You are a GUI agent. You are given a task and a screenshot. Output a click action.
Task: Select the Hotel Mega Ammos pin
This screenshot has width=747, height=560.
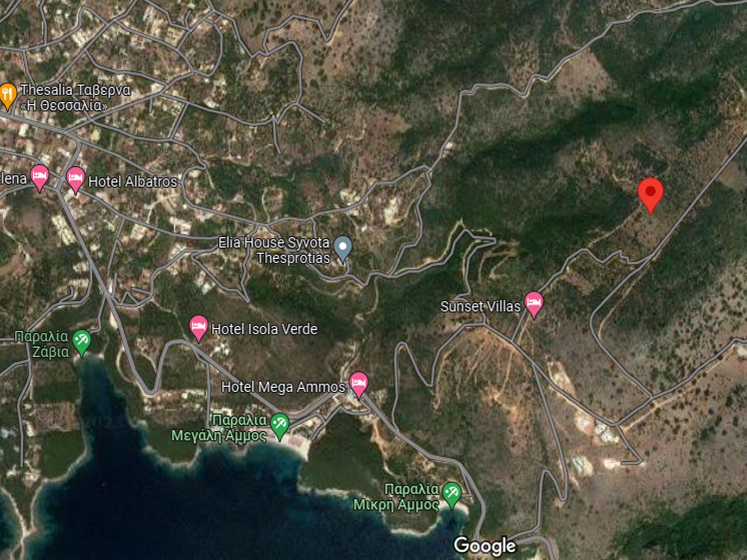tap(359, 385)
